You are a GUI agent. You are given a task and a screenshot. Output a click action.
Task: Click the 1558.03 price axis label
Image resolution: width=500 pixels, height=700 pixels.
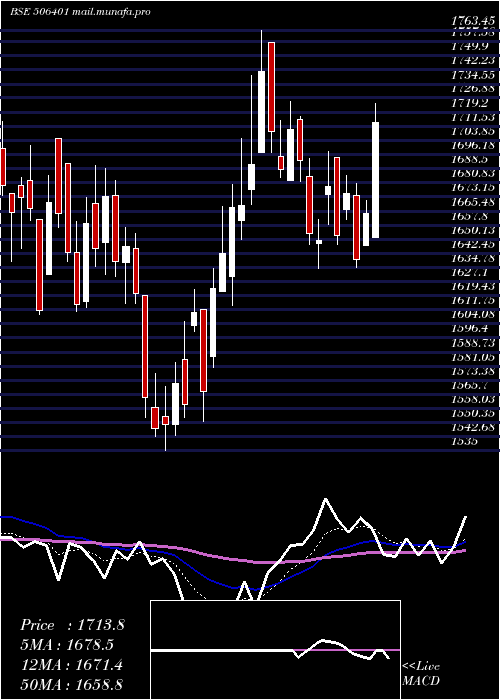[x=473, y=399]
